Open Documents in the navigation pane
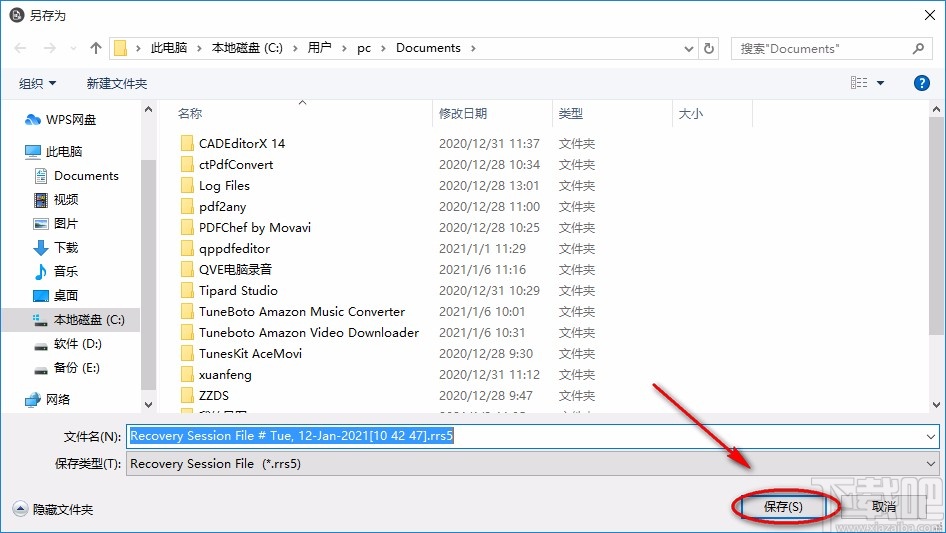Screen dimensions: 946x533 pyautogui.click(x=76, y=176)
